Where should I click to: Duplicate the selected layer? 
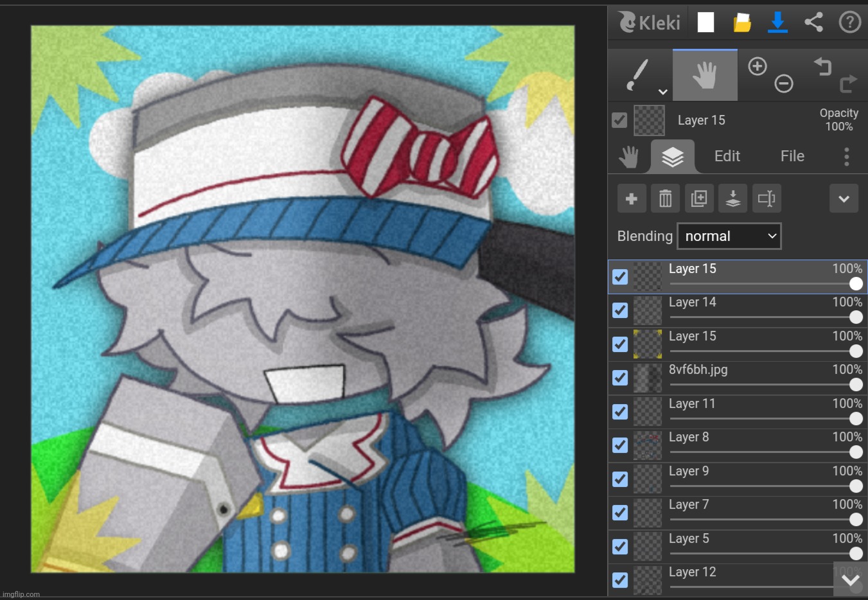(x=699, y=199)
